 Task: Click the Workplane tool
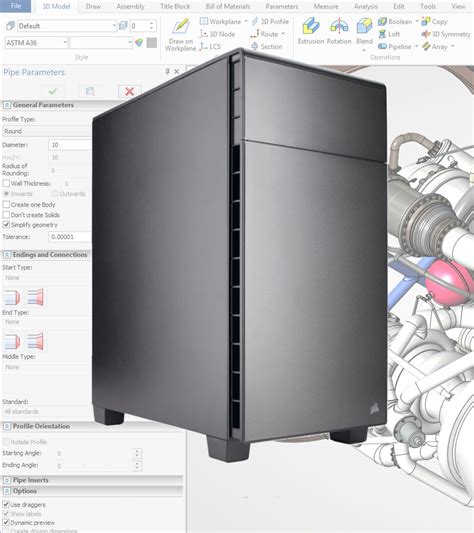click(221, 21)
